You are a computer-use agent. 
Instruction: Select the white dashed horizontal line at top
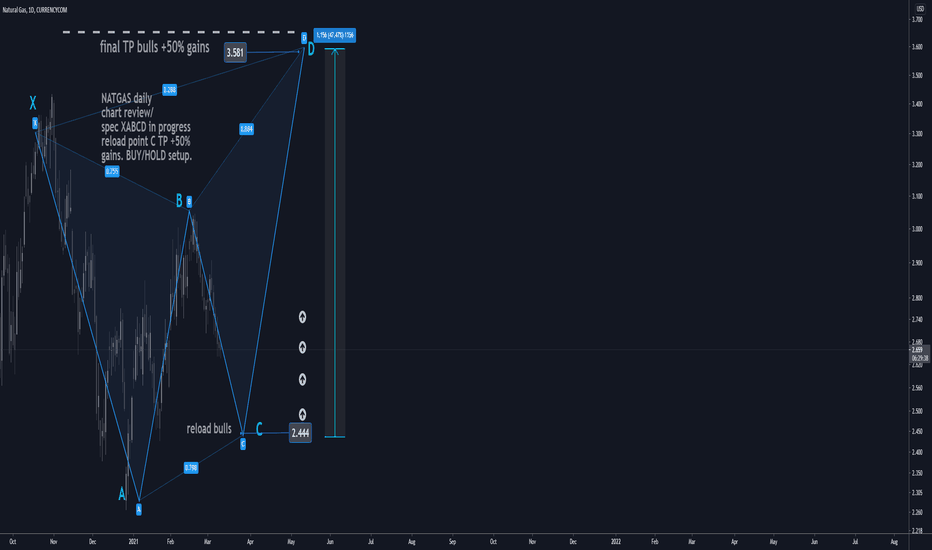(180, 32)
